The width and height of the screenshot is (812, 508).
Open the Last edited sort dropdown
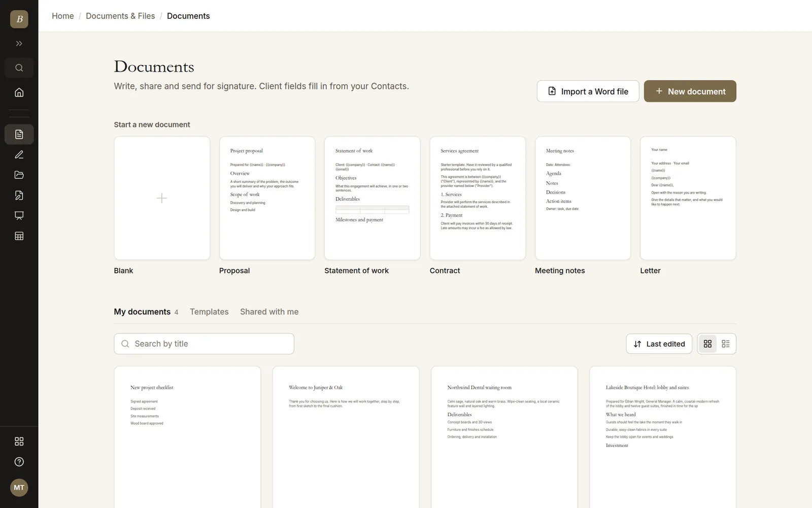tap(659, 344)
